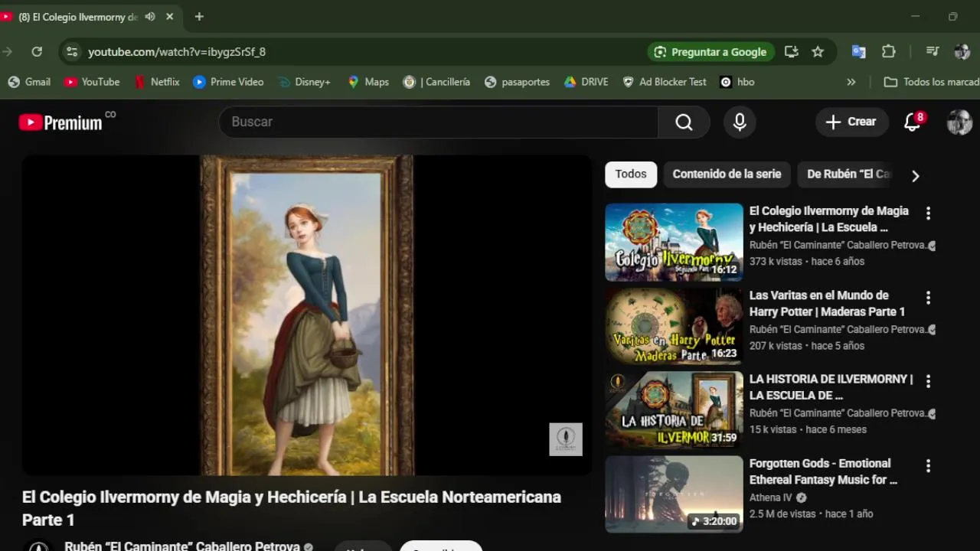Open 'Las Varitas en el Mundo de Harry Potter' title

tap(827, 303)
